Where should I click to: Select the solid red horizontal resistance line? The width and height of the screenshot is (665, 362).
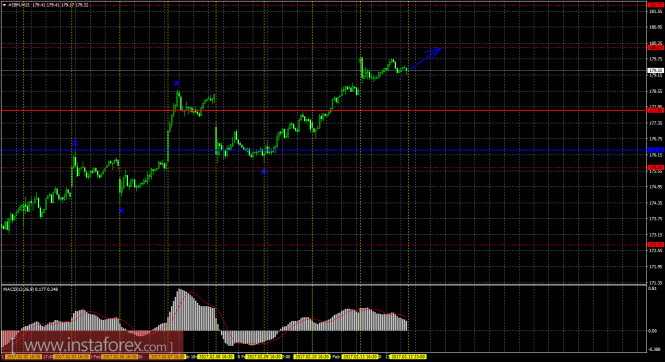click(x=324, y=110)
